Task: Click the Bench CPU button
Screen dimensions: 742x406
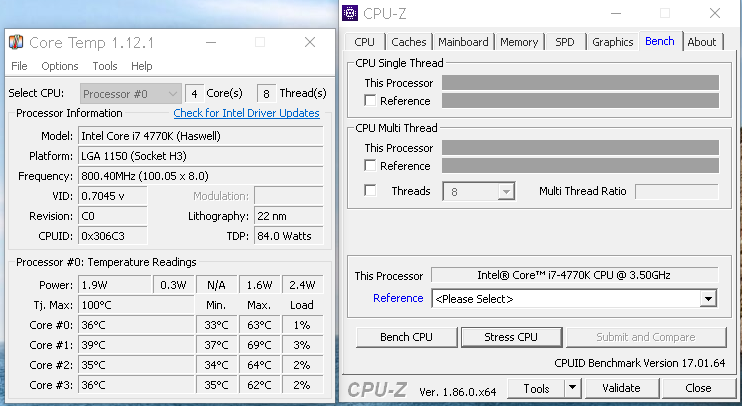Action: [x=406, y=337]
